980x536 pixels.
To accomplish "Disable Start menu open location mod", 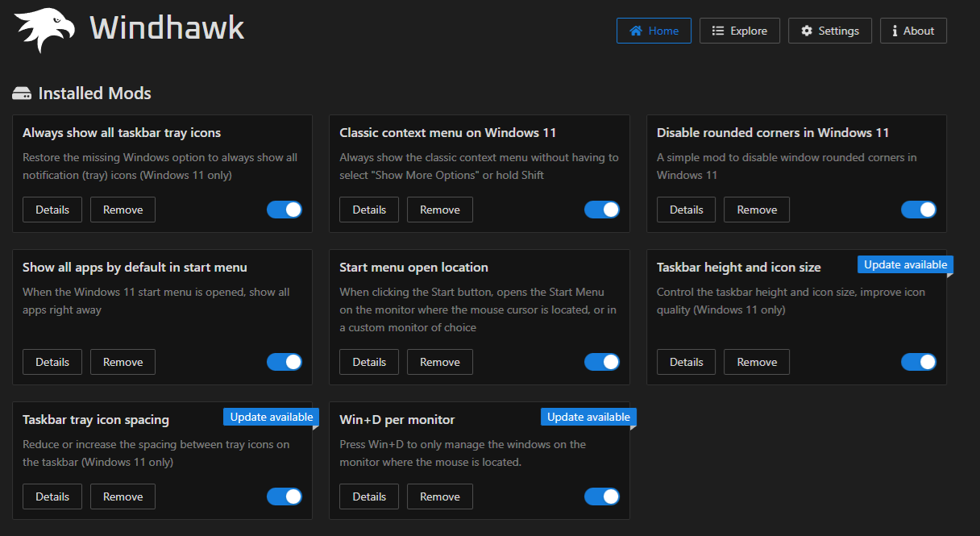I will (602, 362).
